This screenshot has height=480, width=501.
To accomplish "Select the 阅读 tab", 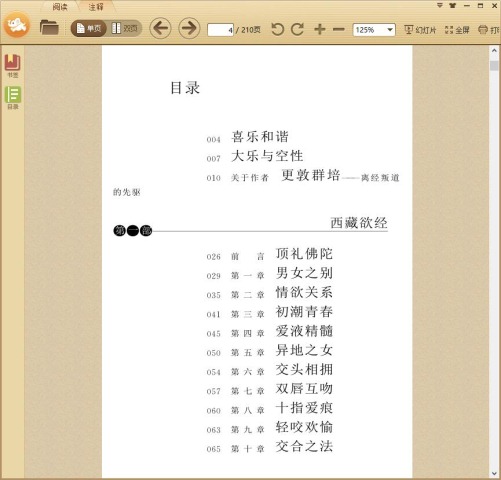I will pos(60,7).
